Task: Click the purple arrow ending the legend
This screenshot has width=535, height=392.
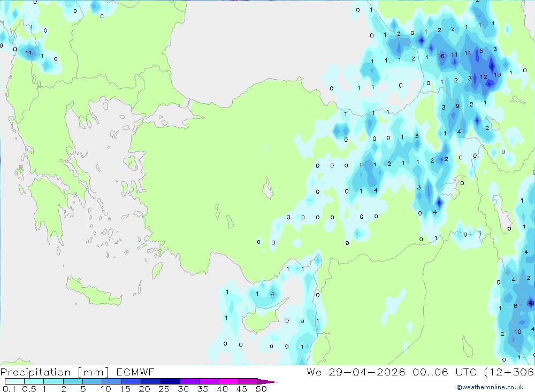Action: [267, 382]
